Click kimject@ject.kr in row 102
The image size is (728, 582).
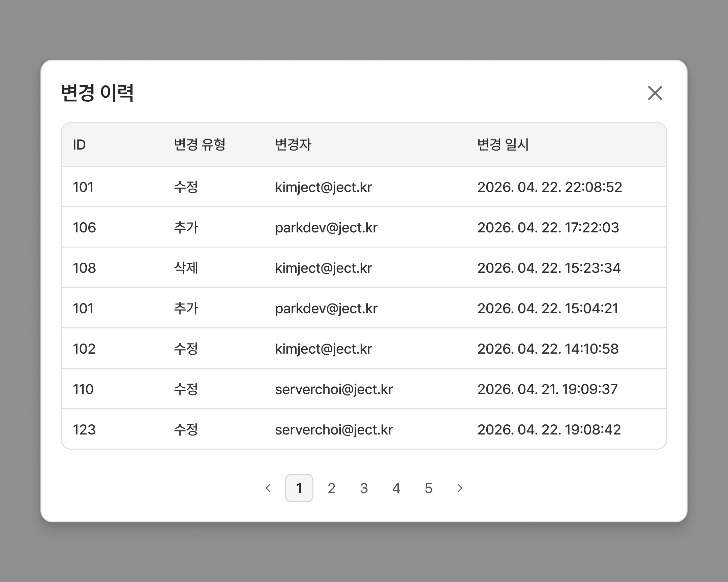(324, 350)
